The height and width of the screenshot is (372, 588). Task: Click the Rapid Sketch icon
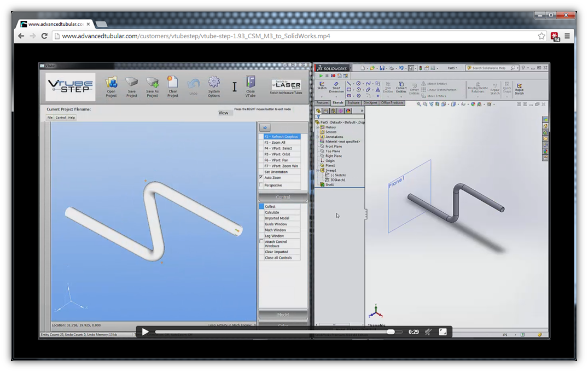tap(519, 86)
